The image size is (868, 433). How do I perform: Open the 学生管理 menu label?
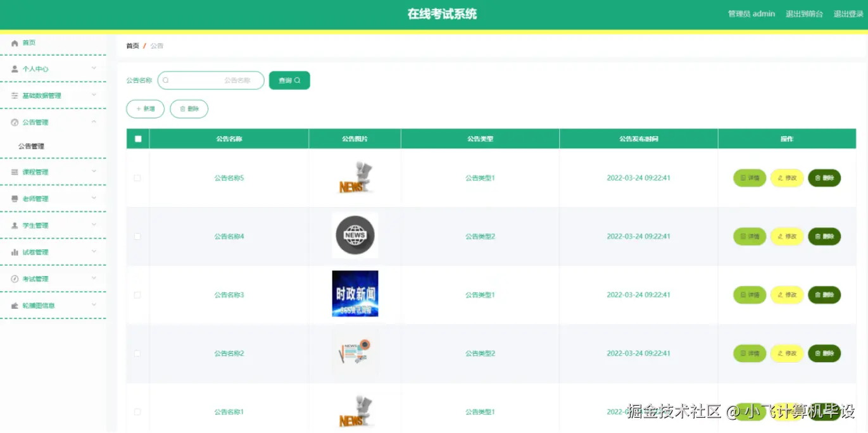click(x=35, y=225)
